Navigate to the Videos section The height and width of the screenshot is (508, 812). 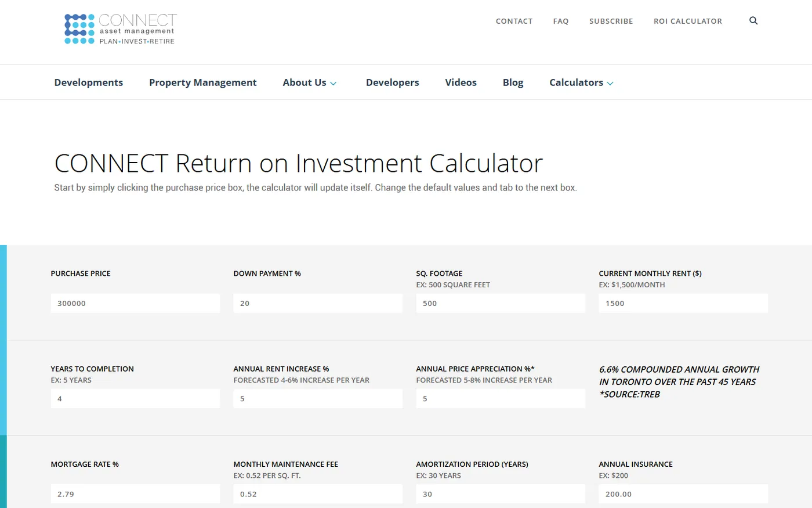pyautogui.click(x=461, y=82)
